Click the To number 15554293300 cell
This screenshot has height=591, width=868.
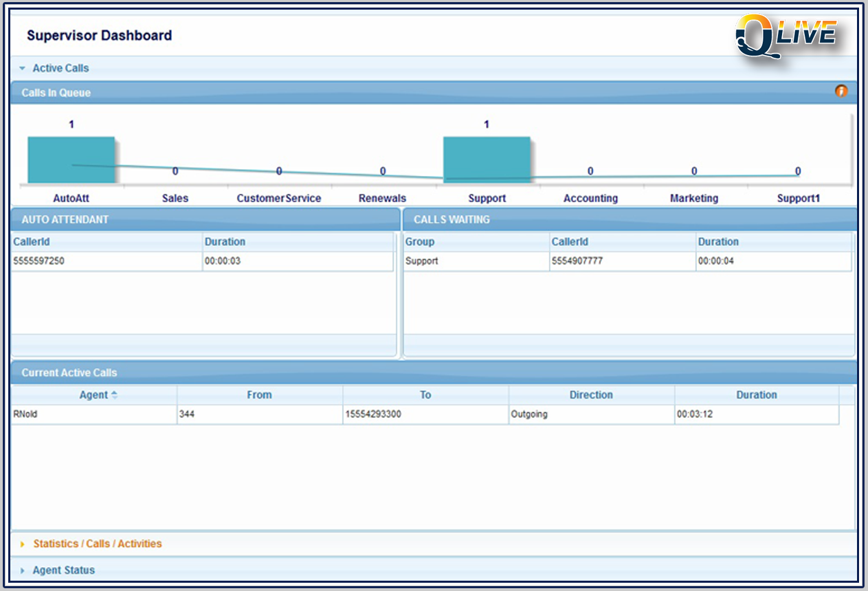[373, 414]
